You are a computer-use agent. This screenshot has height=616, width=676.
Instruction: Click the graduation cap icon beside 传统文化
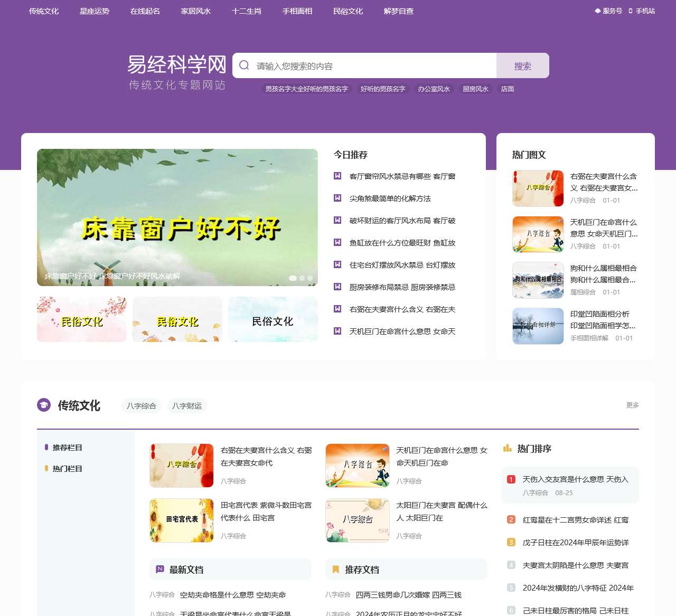pos(44,405)
